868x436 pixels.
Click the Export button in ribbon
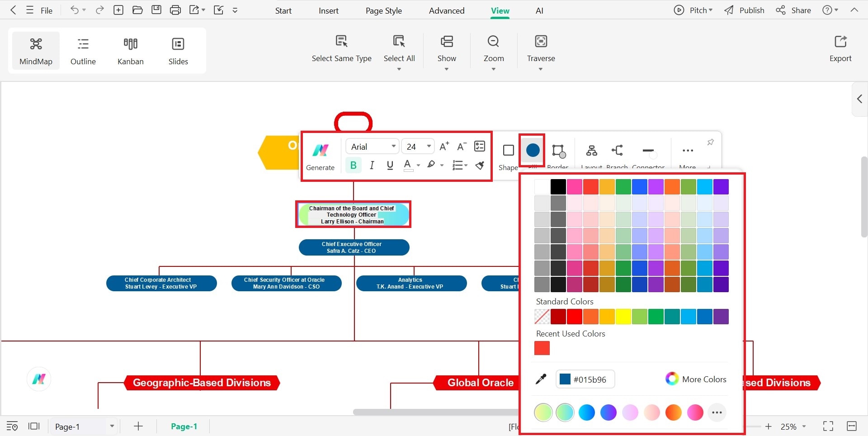[840, 48]
